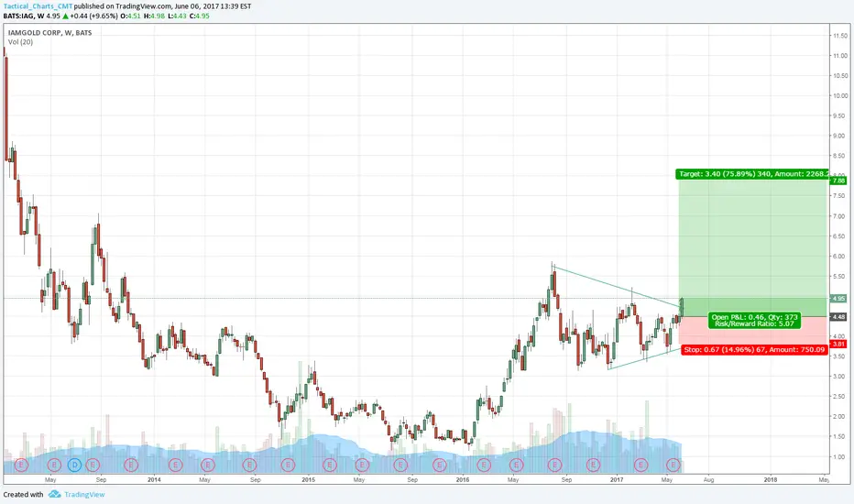Click the 2016 label on time axis
Viewport: 854px width, 504px height.
[463, 480]
